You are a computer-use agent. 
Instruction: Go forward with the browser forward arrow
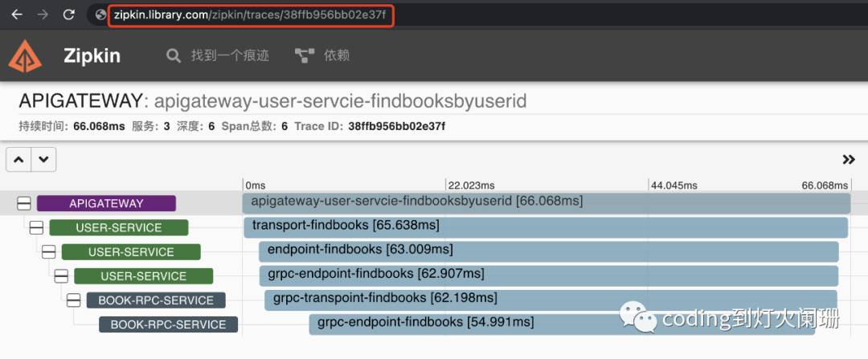point(43,15)
